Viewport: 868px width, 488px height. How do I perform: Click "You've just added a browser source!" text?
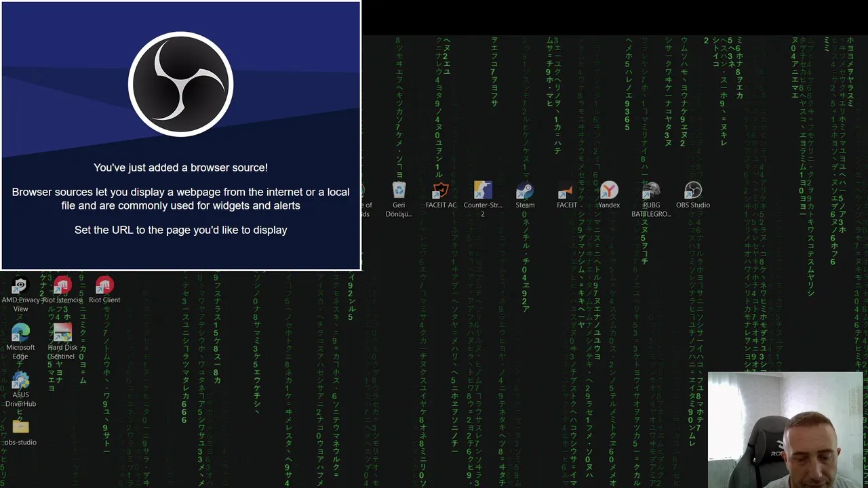[180, 167]
